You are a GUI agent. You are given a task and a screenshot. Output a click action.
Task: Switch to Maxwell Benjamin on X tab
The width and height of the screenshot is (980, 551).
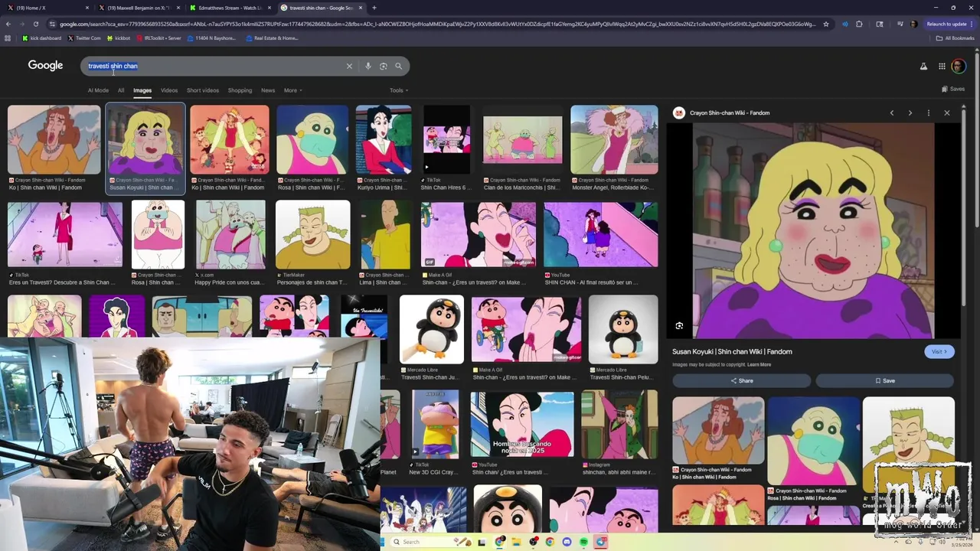point(139,8)
